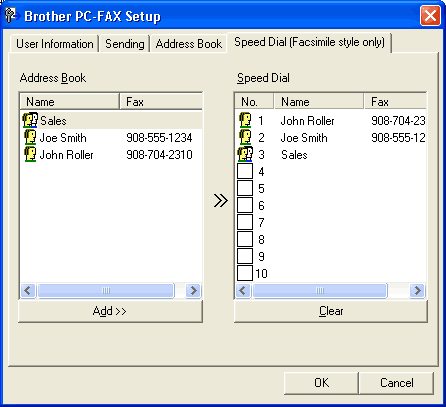Screen dimensions: 446x407
Task: Select speed dial 2 Joe Smith icon
Action: (245, 137)
